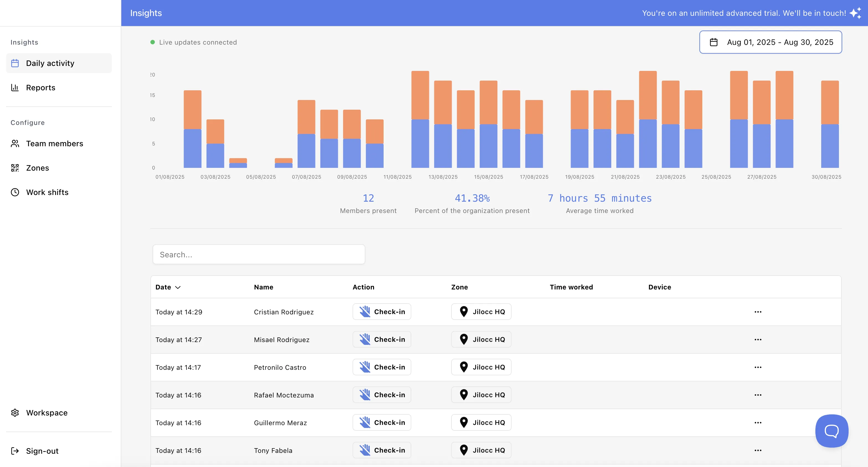The height and width of the screenshot is (467, 868).
Task: Click 'Today at 14:27' date cell
Action: coord(179,340)
